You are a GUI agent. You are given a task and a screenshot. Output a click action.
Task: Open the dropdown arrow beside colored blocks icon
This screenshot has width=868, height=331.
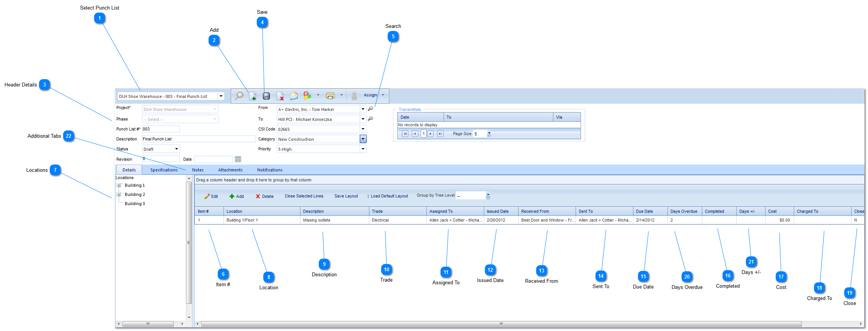pos(318,95)
